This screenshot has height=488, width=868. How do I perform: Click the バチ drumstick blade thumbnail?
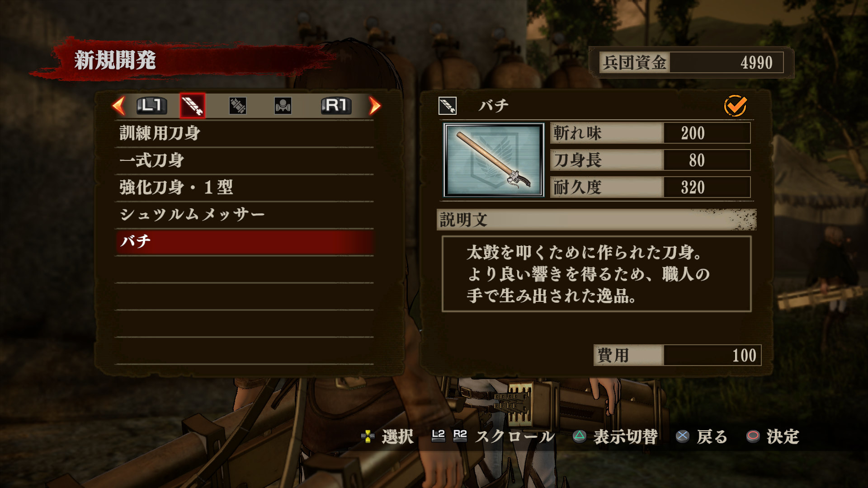(x=494, y=160)
